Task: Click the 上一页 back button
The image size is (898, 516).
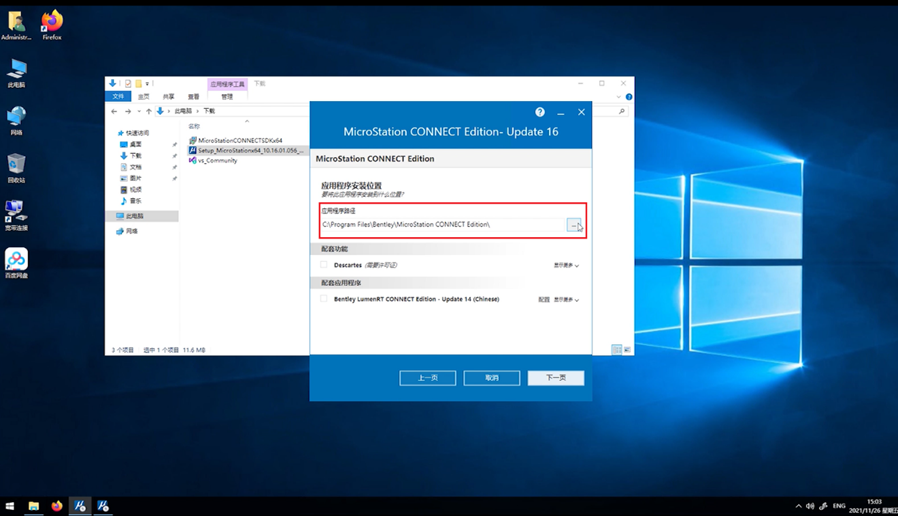Action: (x=428, y=378)
